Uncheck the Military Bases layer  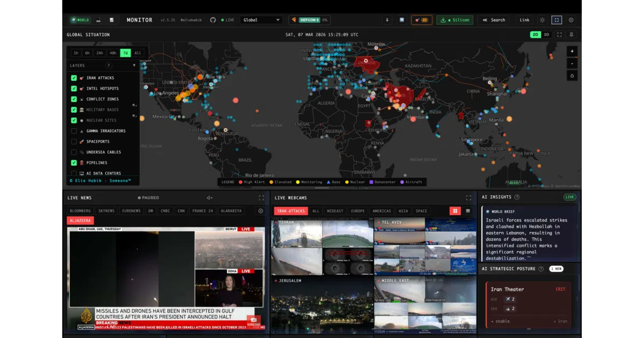click(74, 109)
